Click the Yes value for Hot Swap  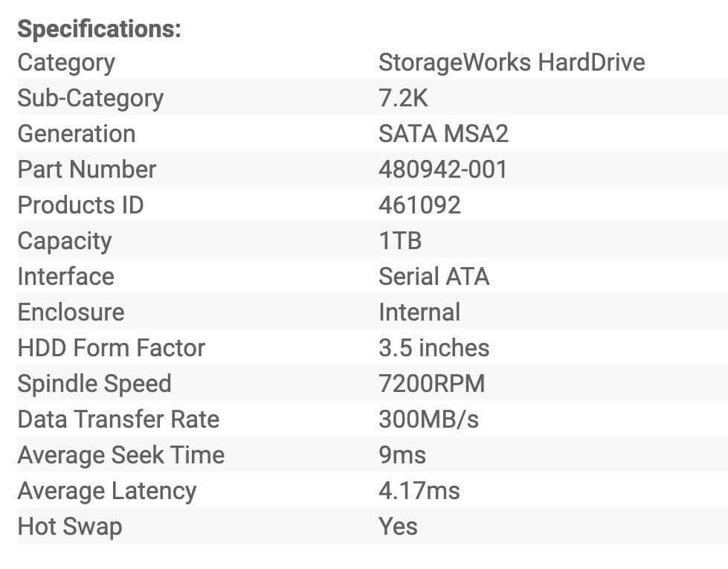398,527
